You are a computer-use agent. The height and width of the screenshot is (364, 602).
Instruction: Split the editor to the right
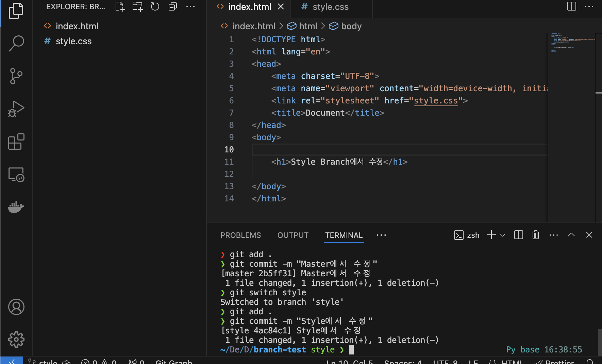tap(572, 6)
